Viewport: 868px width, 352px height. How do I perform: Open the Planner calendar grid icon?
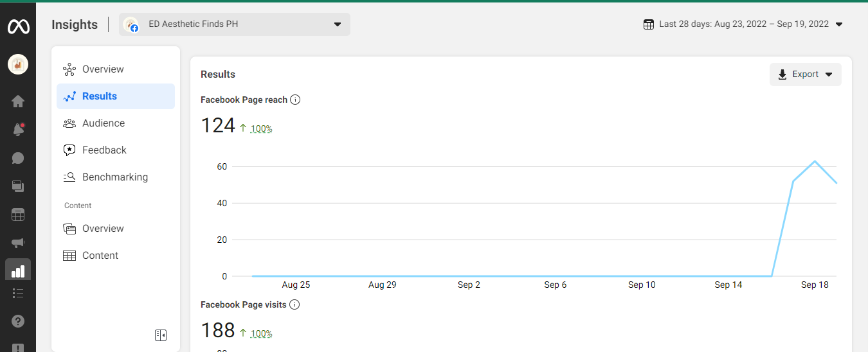click(18, 215)
